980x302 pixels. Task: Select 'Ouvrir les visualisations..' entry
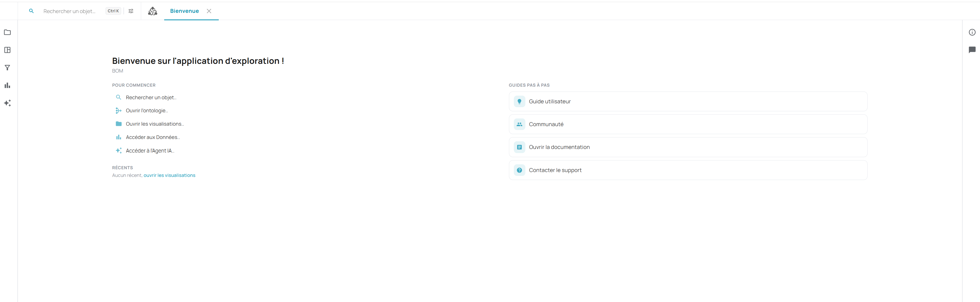[155, 124]
